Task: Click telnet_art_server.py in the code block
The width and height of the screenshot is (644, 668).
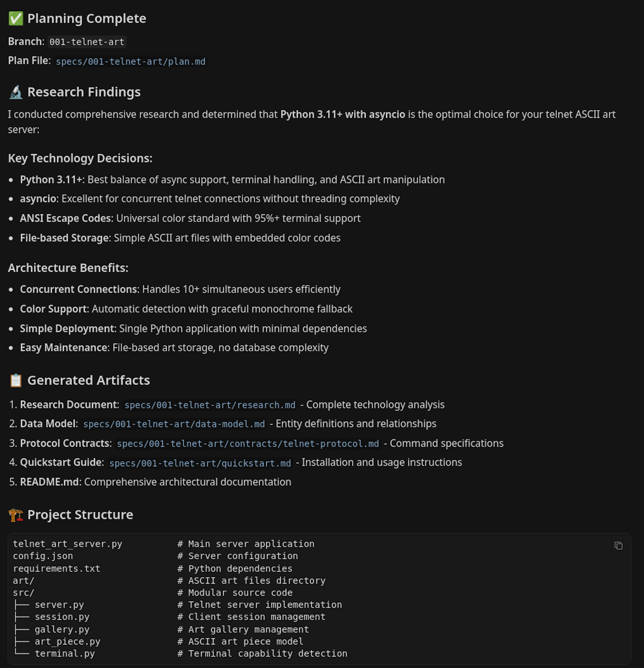Action: tap(67, 544)
